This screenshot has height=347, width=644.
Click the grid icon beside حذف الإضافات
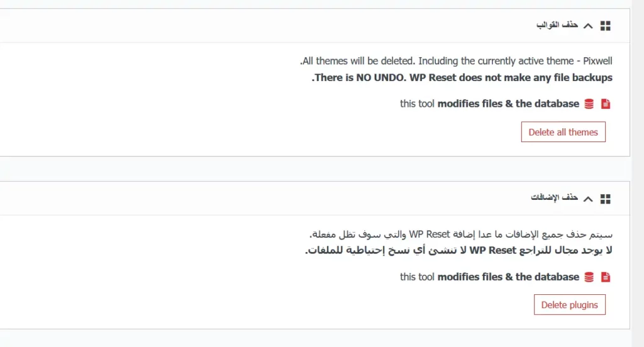(x=606, y=199)
